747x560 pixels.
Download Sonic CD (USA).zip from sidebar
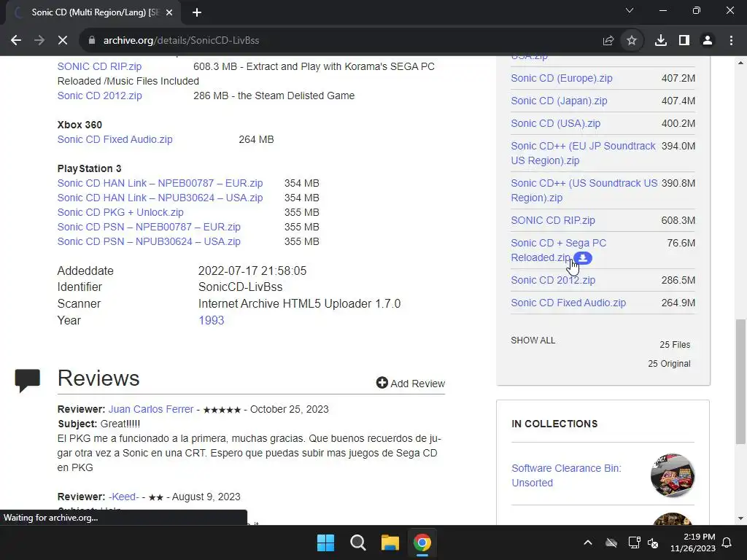555,123
